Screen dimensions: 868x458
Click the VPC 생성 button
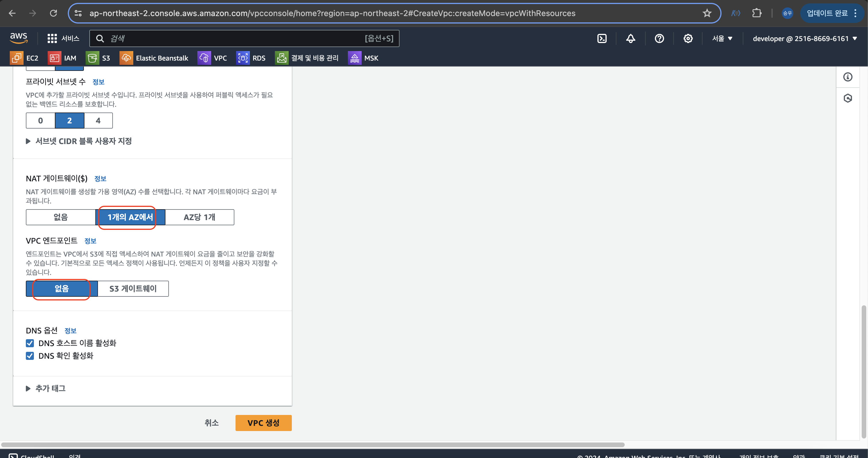pos(263,423)
